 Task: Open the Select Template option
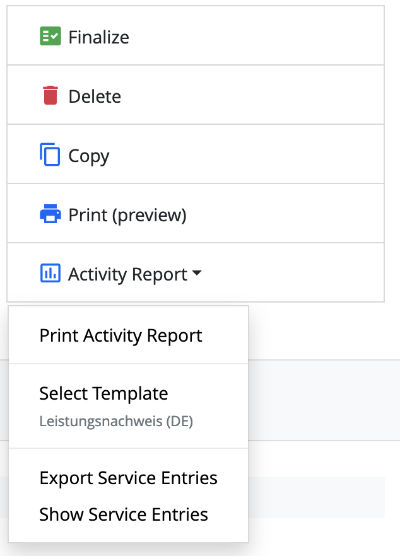104,394
